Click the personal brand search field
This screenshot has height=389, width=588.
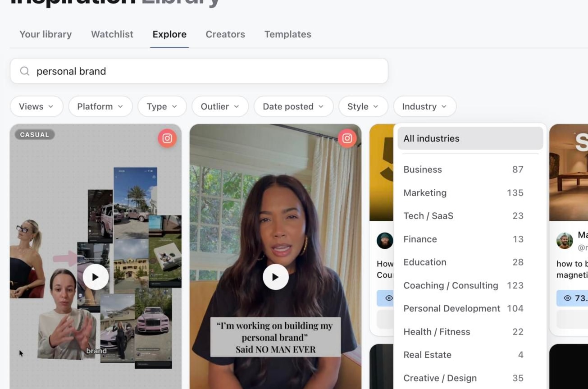[199, 71]
